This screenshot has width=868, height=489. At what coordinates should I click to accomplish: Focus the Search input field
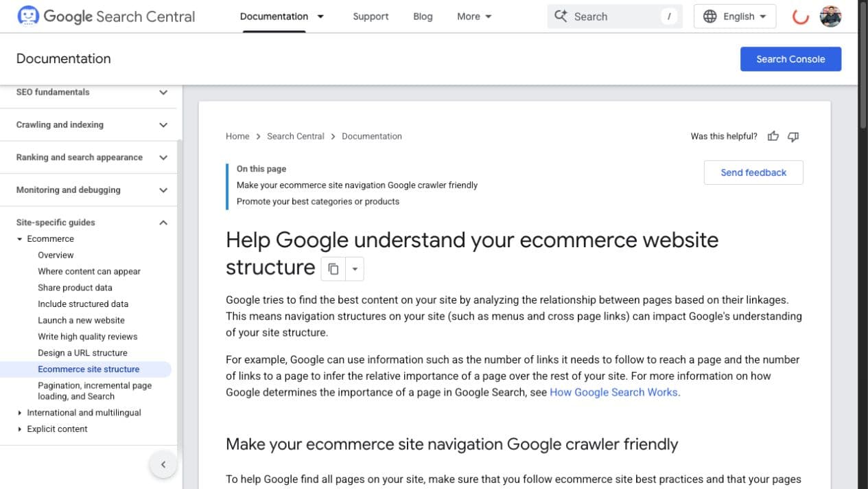pyautogui.click(x=615, y=16)
